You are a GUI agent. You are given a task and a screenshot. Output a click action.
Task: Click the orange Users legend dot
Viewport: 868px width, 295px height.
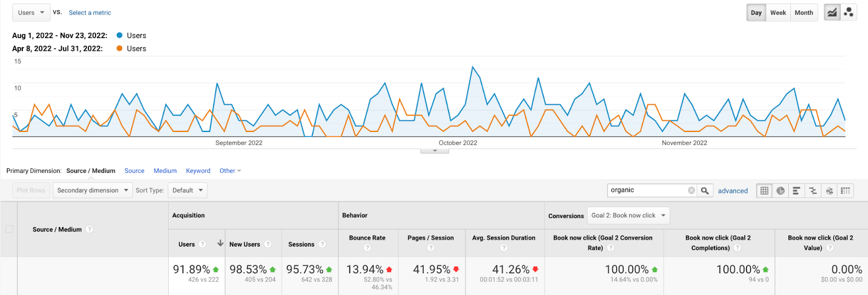coord(119,48)
